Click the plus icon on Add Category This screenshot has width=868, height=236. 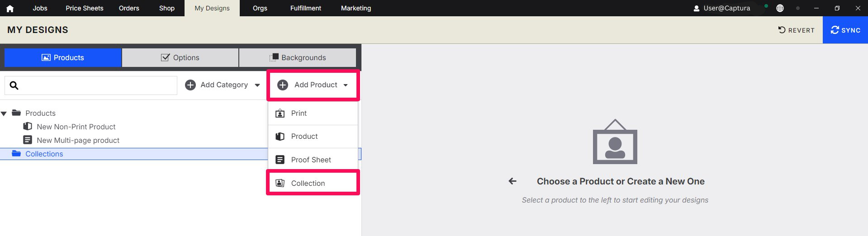[x=190, y=85]
